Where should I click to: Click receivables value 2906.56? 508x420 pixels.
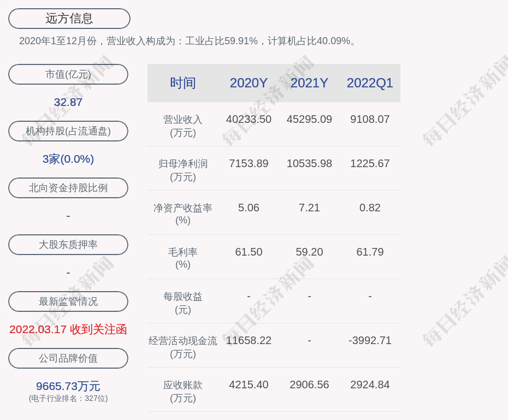[309, 384]
